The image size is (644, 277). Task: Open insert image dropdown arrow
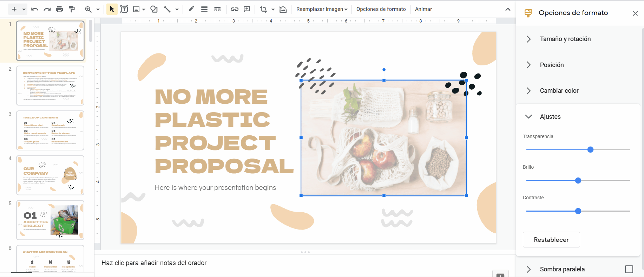(x=144, y=9)
